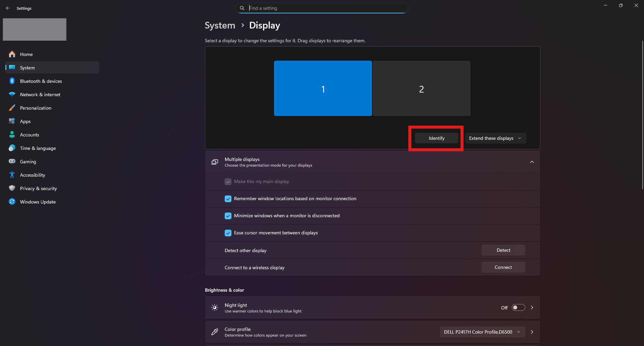Image resolution: width=644 pixels, height=346 pixels.
Task: Uncheck Minimize windows when monitor disconnected
Action: [228, 216]
